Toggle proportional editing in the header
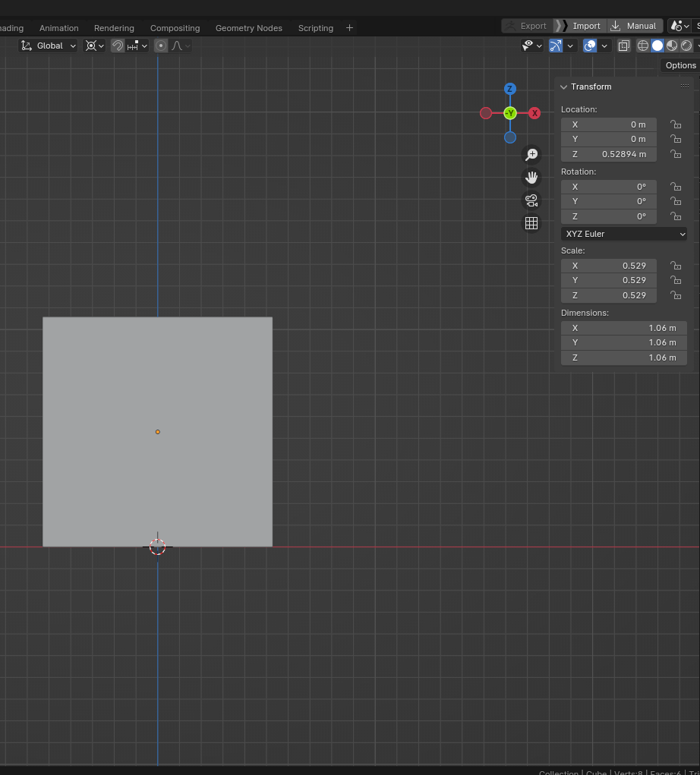This screenshot has width=700, height=775. tap(161, 46)
